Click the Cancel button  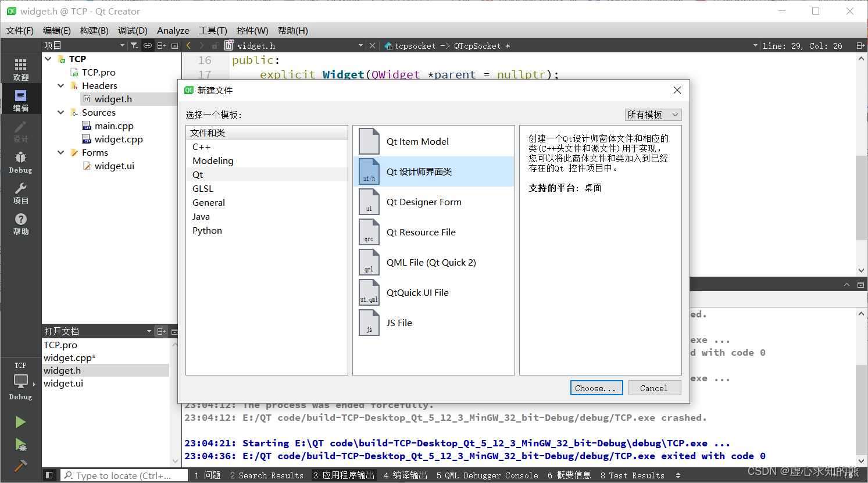[x=655, y=388]
